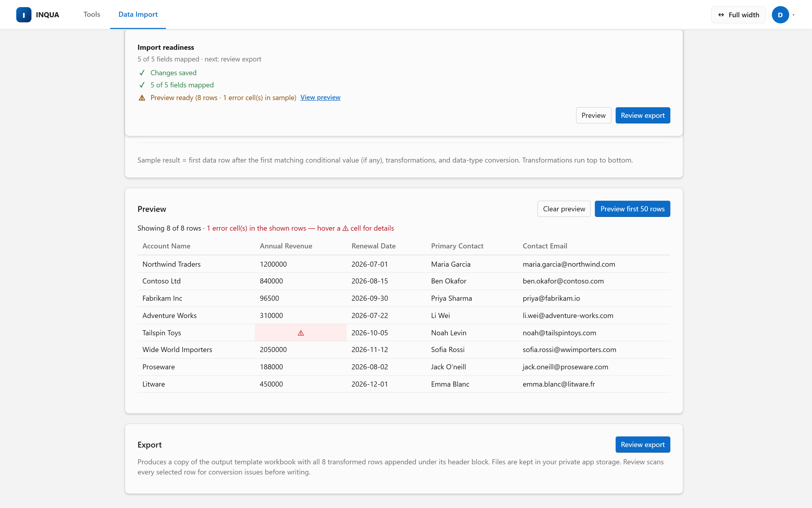Click contact name Emma Blanc
Screen dimensions: 812x508
[x=450, y=384]
